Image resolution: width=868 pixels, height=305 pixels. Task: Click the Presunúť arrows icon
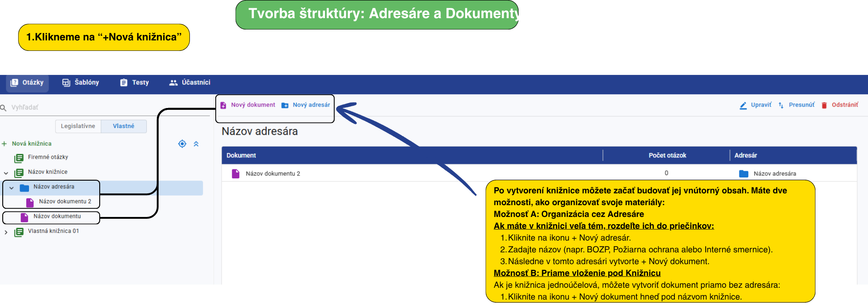(x=781, y=105)
